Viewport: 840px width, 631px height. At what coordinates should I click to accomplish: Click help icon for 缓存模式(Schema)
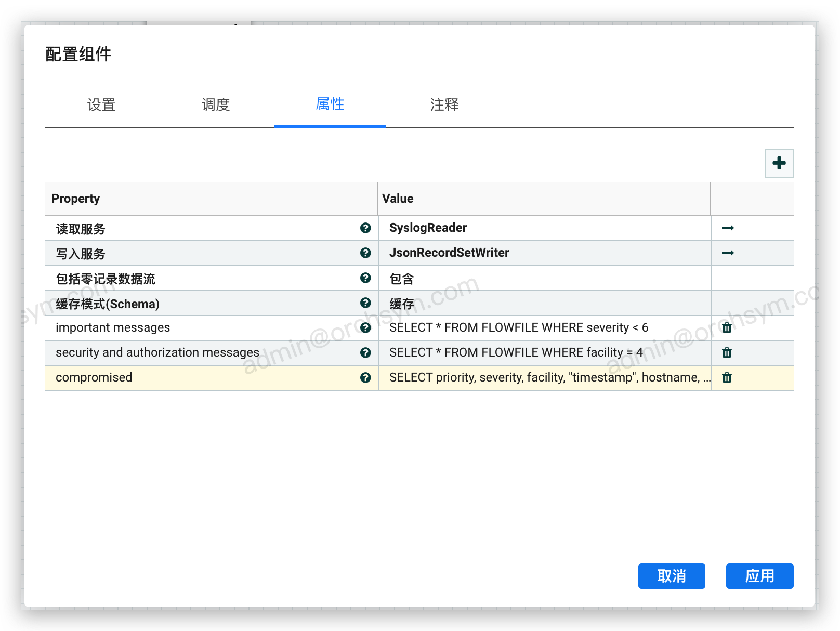(x=365, y=303)
